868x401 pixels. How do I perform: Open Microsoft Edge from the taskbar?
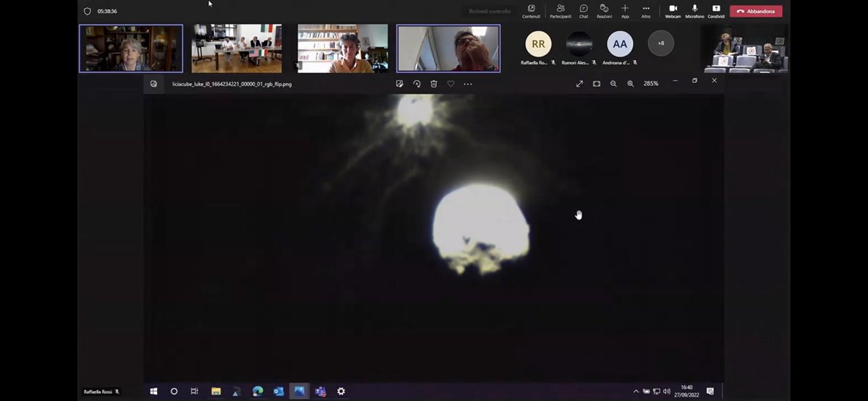(x=258, y=392)
